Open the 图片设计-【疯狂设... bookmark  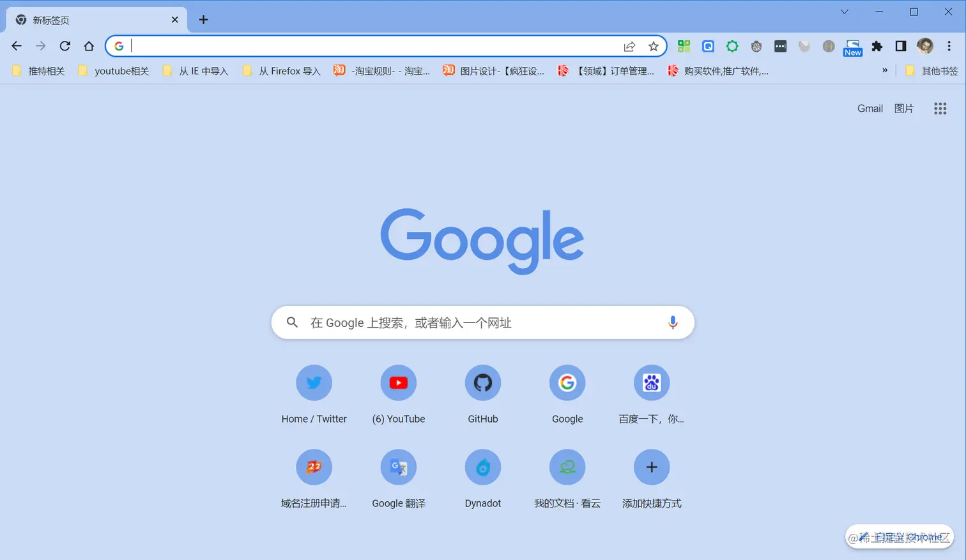coord(494,71)
